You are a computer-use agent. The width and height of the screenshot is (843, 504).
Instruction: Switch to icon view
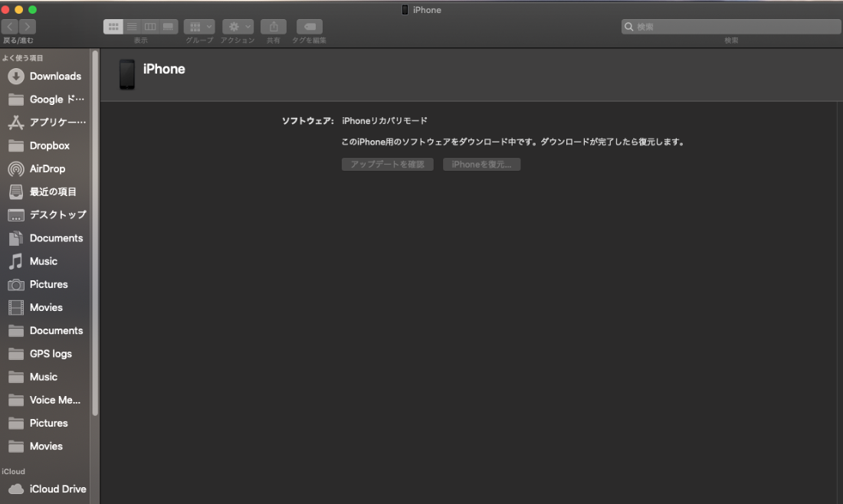point(113,26)
